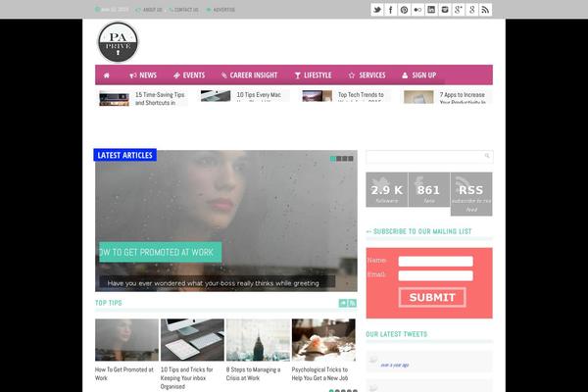
Task: Focus the Name field in mailing list form
Action: coord(436,262)
